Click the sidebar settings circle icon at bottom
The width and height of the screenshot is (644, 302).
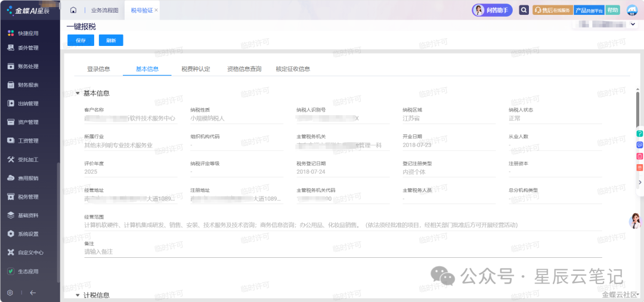click(x=10, y=292)
